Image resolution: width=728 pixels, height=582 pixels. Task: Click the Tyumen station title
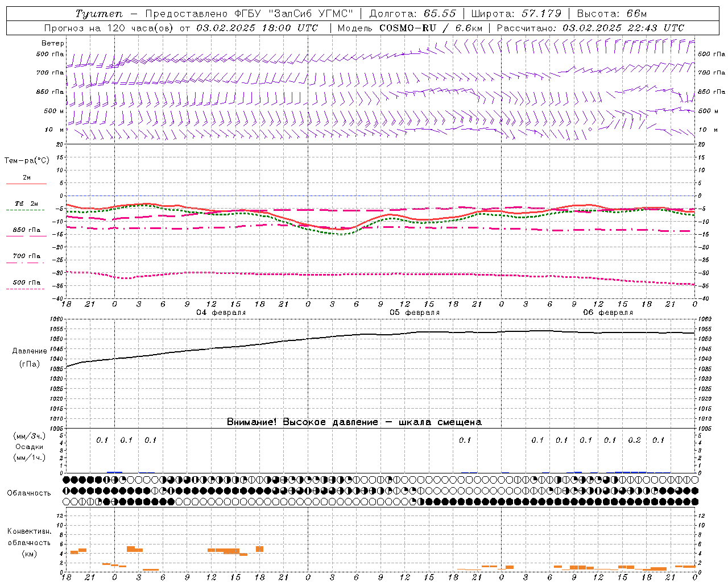[100, 14]
